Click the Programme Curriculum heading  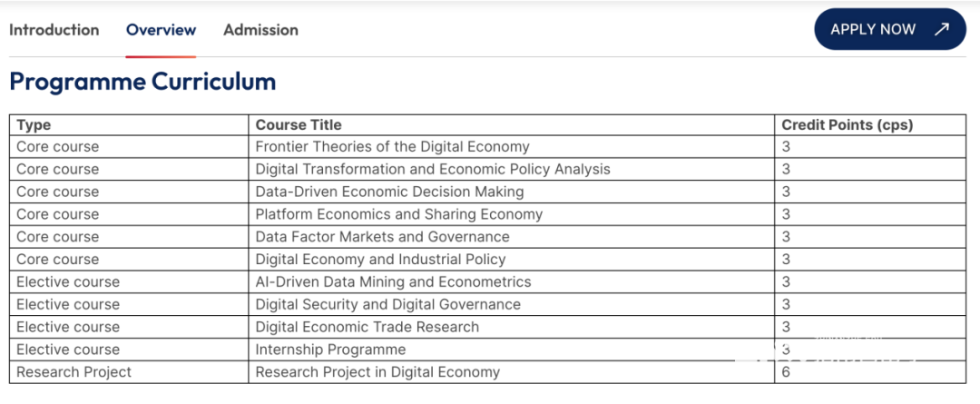pos(142,82)
